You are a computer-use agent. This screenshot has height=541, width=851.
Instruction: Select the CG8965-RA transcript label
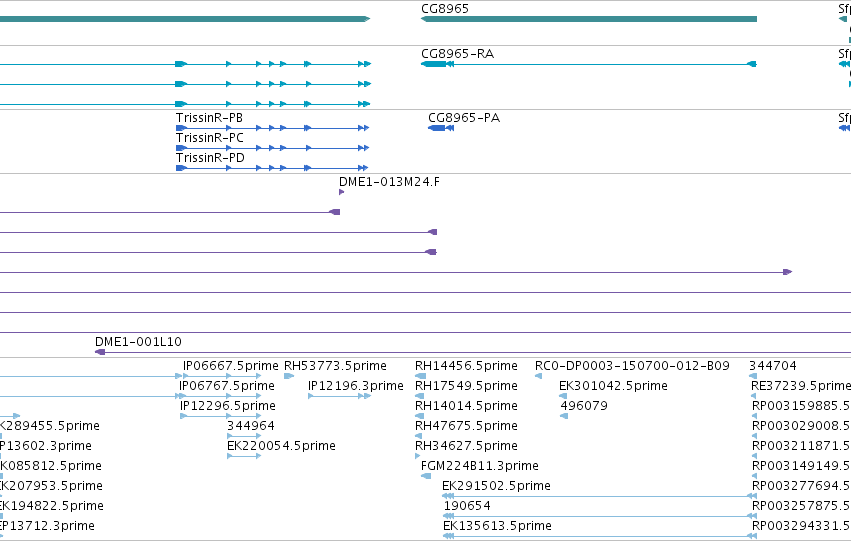tap(458, 54)
